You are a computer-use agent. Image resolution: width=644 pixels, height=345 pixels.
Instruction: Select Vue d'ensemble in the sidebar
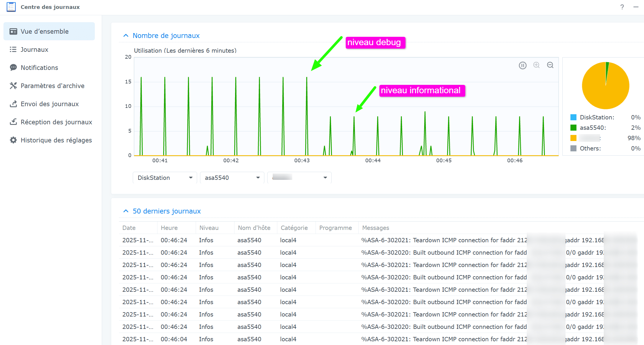click(x=45, y=31)
